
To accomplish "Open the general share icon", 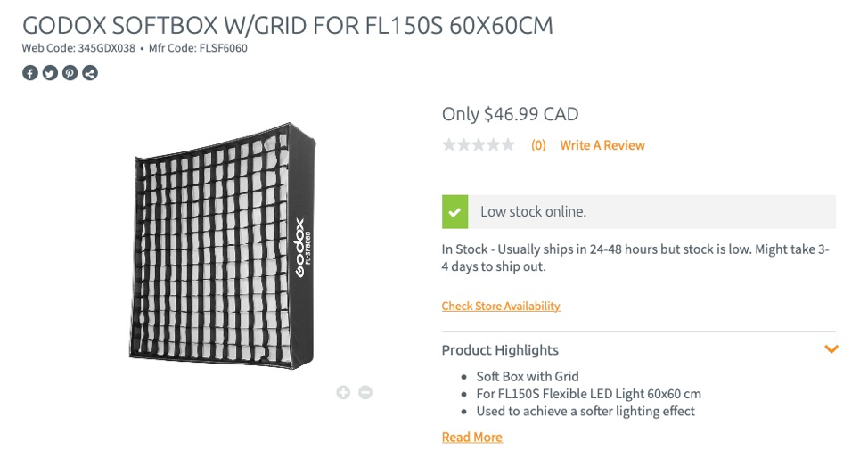I will pos(90,73).
